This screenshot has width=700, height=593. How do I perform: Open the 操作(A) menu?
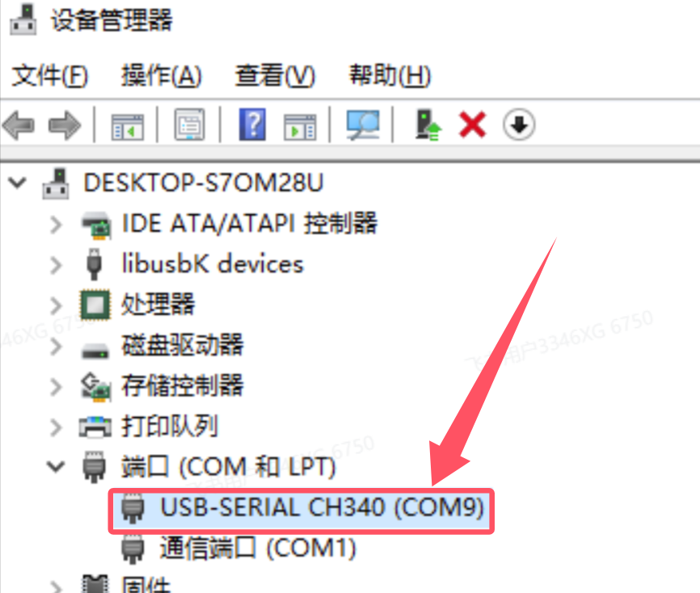[x=162, y=75]
